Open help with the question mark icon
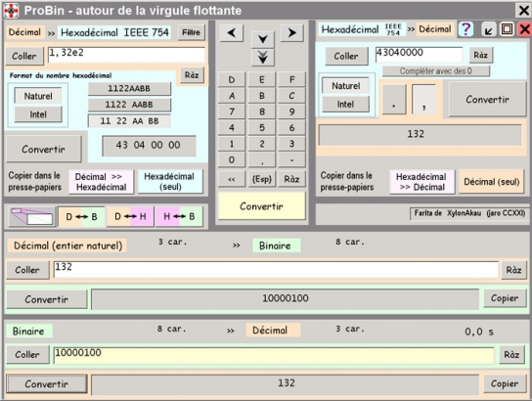Image resolution: width=532 pixels, height=401 pixels. coord(466,29)
